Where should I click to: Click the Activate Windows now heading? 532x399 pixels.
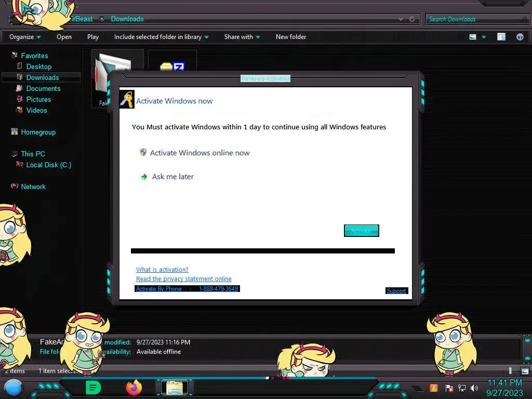(175, 101)
